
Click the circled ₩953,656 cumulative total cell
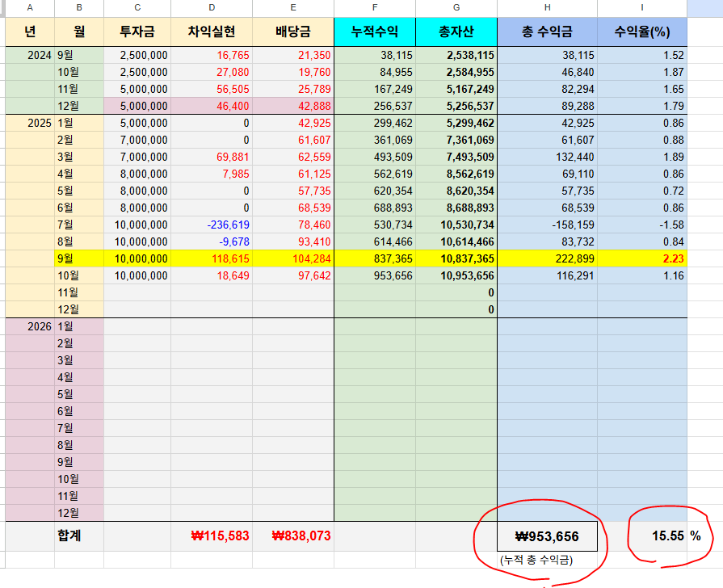coord(547,535)
